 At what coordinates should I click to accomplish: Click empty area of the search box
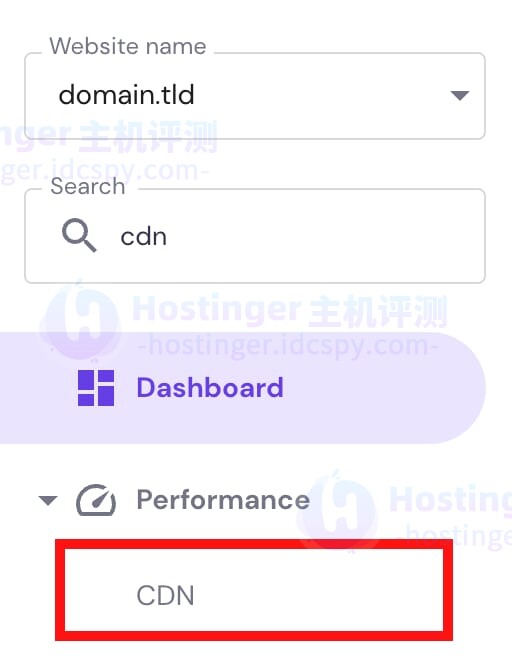pos(325,236)
